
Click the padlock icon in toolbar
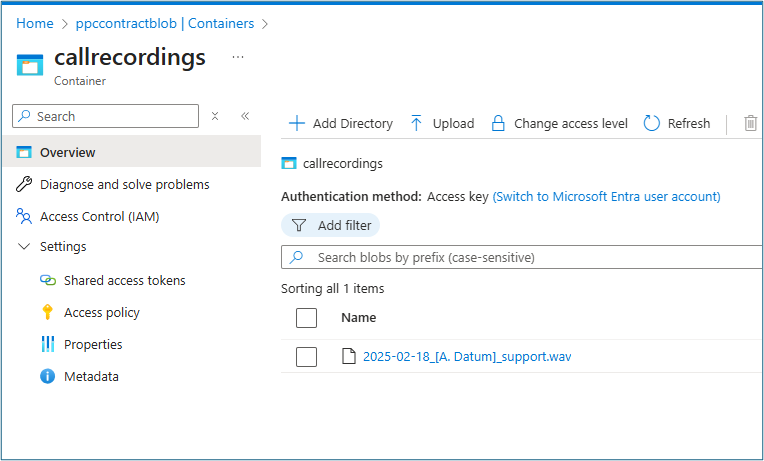click(x=498, y=123)
